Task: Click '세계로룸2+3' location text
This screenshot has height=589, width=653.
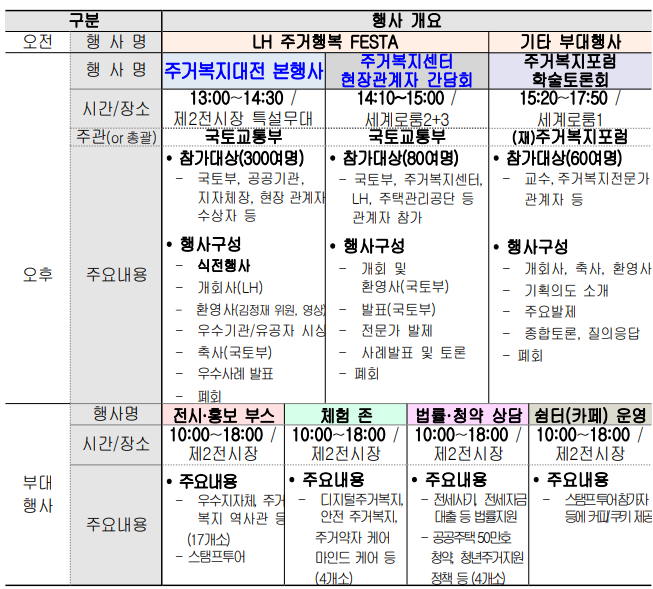Action: [407, 120]
